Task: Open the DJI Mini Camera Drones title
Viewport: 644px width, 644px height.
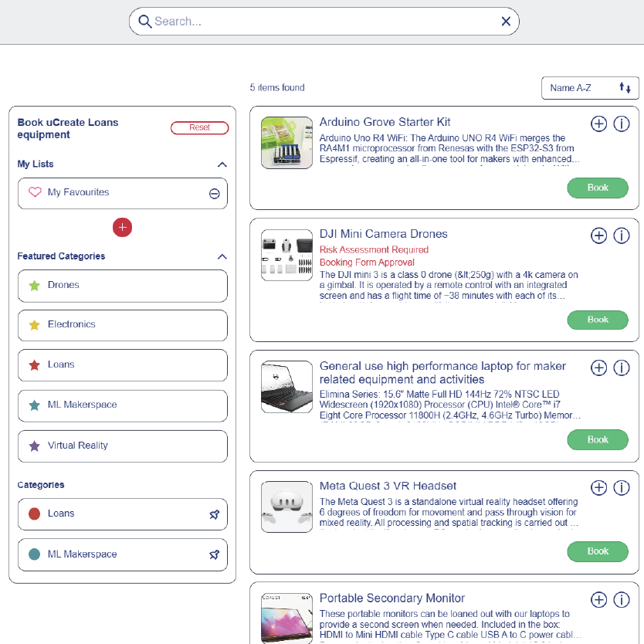Action: point(383,234)
